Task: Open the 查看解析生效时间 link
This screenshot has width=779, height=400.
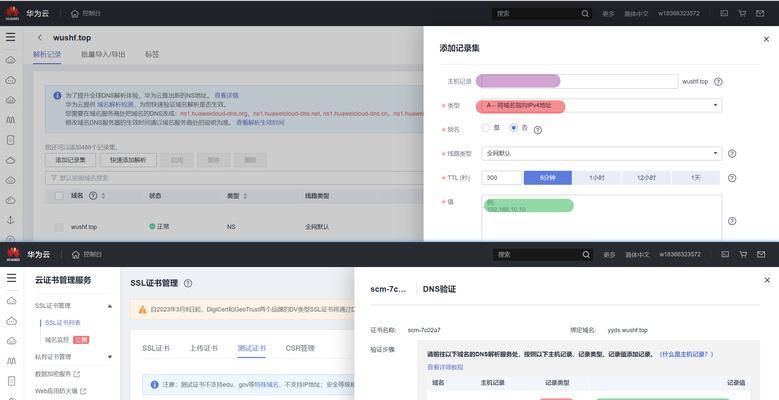Action: click(x=260, y=122)
